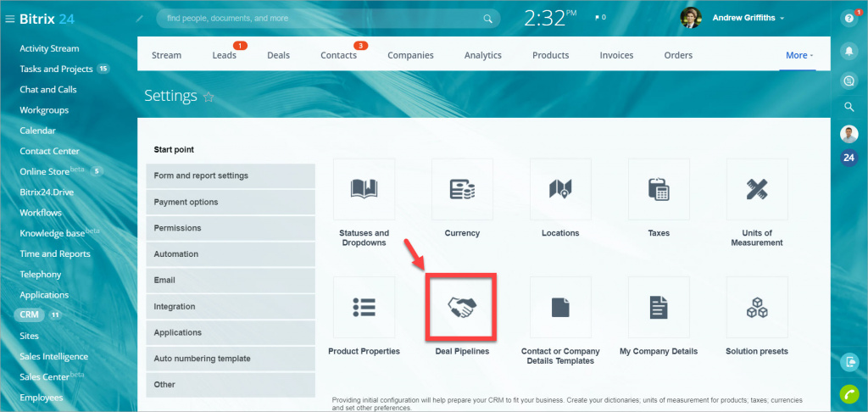Click the pencil edit icon near the logo

pyautogui.click(x=140, y=19)
